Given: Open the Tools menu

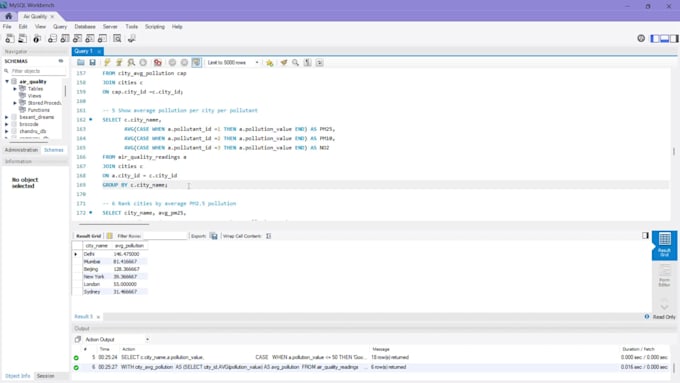Looking at the screenshot, I should [x=131, y=26].
